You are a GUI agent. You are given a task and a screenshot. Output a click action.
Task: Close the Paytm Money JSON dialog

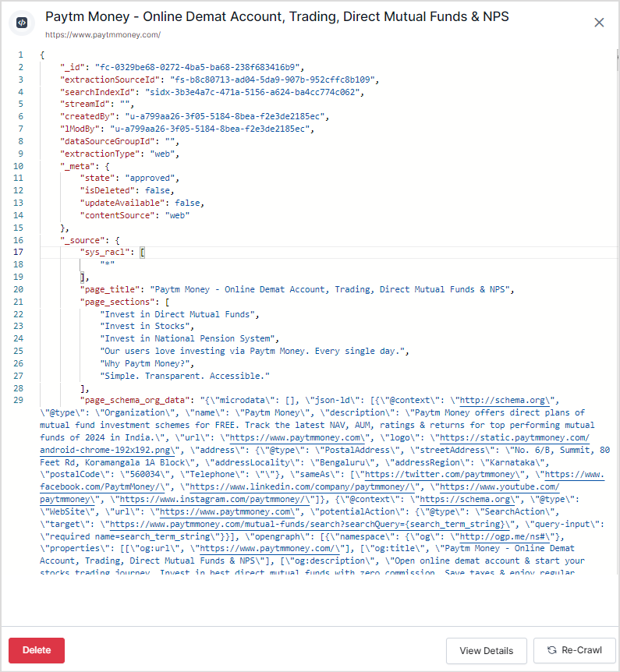[x=599, y=23]
